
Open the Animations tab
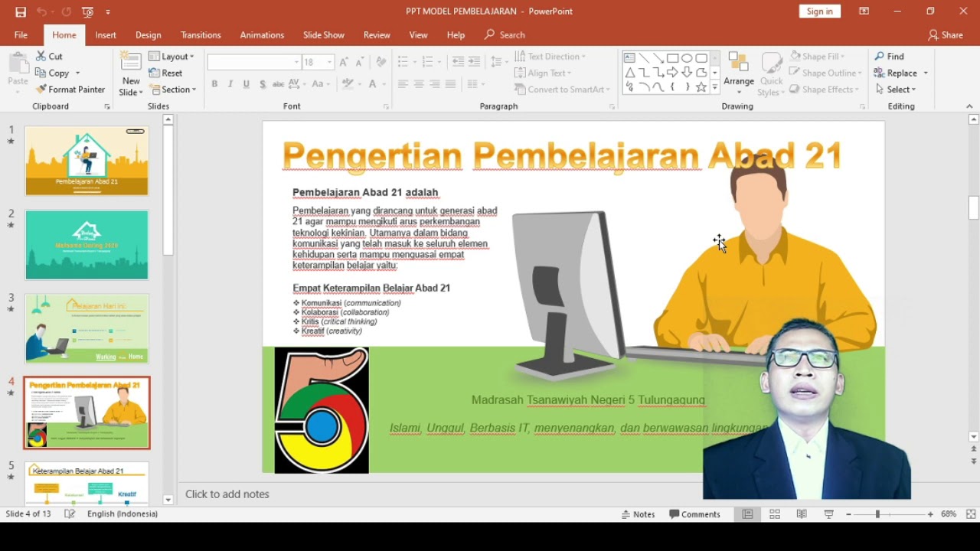pyautogui.click(x=262, y=35)
